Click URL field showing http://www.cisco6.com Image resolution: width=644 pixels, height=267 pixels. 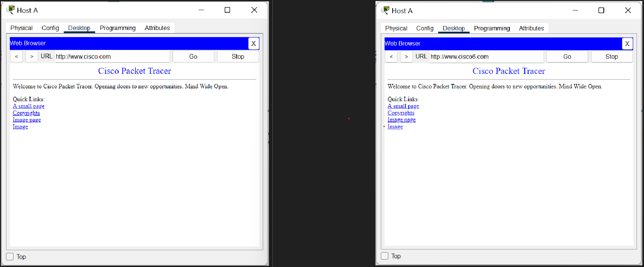coord(486,56)
